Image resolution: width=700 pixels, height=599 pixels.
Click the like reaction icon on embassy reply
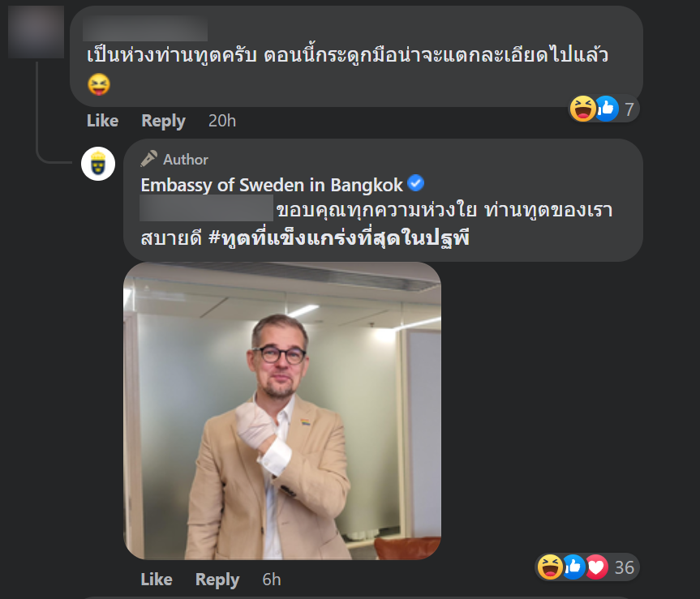coord(573,567)
